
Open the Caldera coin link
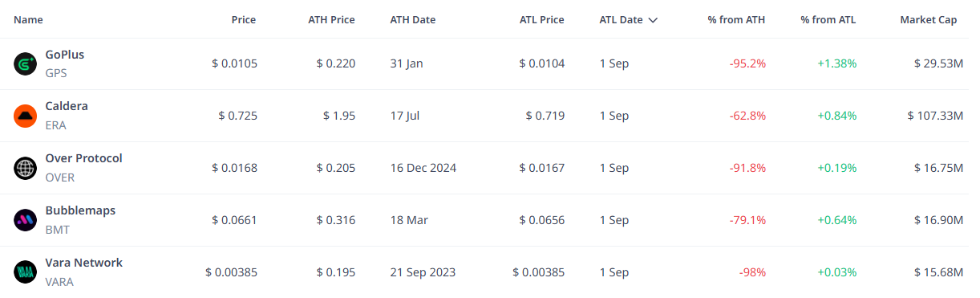point(67,106)
